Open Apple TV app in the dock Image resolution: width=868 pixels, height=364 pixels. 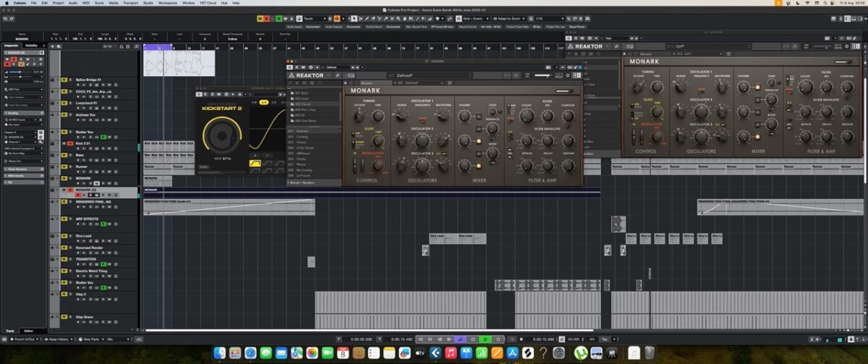pyautogui.click(x=421, y=352)
